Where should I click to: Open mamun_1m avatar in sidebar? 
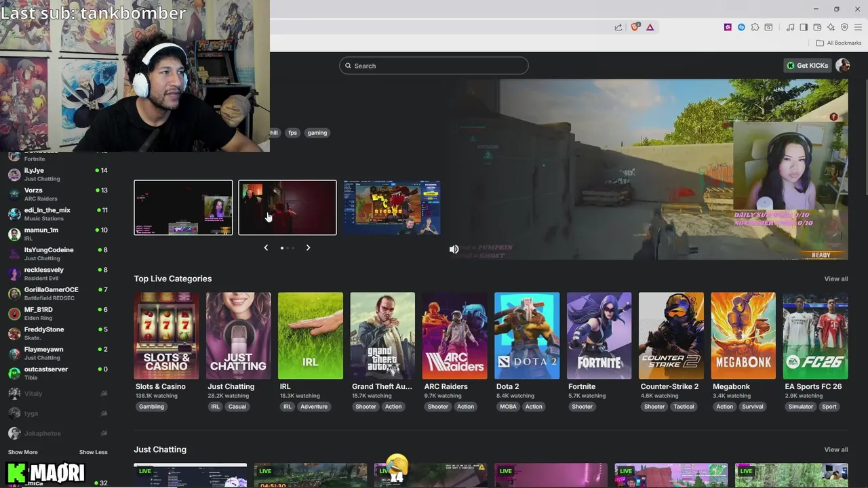tap(14, 234)
